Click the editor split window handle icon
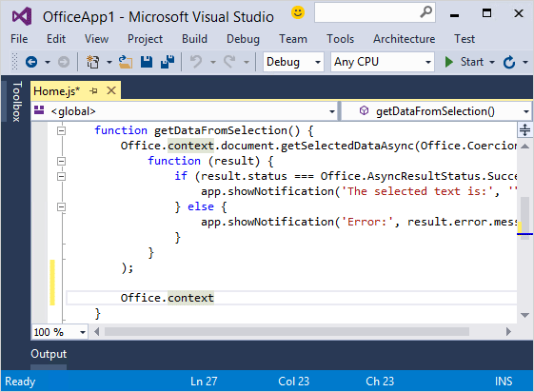The height and width of the screenshot is (392, 534). 524,130
